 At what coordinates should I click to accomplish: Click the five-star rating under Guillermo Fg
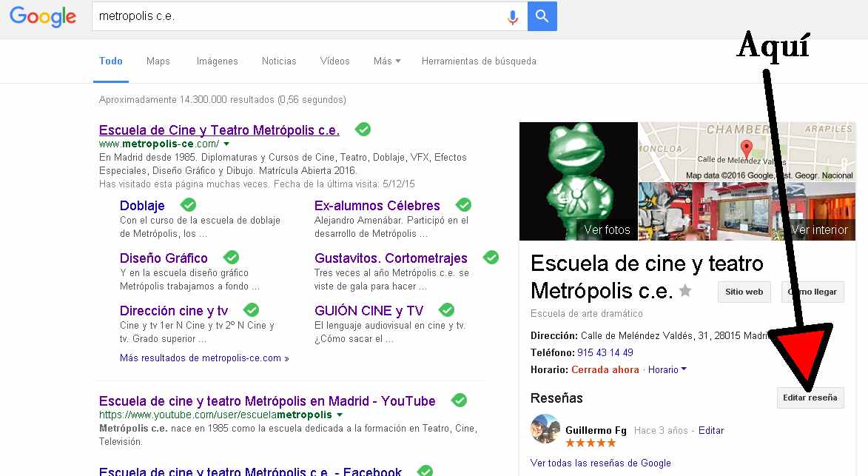tap(591, 442)
